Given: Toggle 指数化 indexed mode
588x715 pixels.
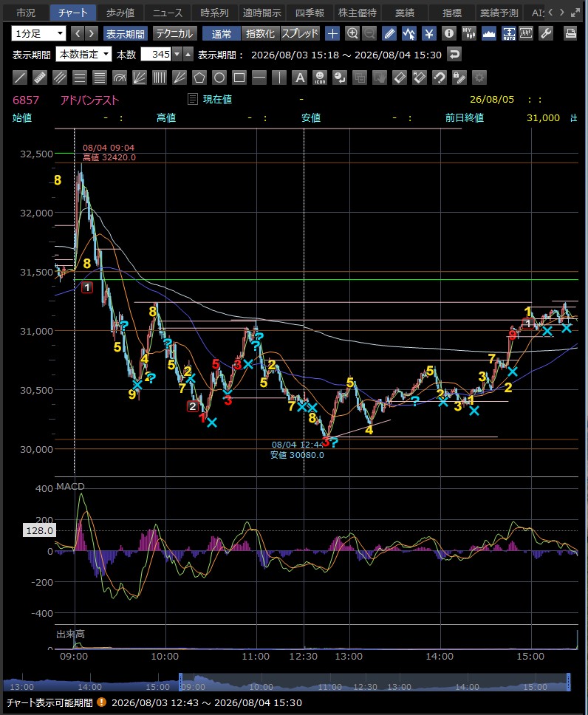Looking at the screenshot, I should click(x=261, y=34).
